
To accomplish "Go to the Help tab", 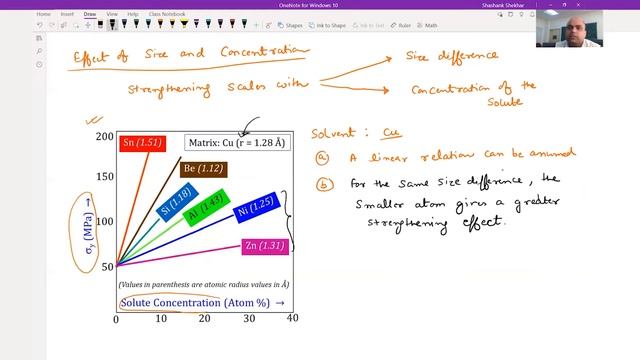I will point(133,14).
